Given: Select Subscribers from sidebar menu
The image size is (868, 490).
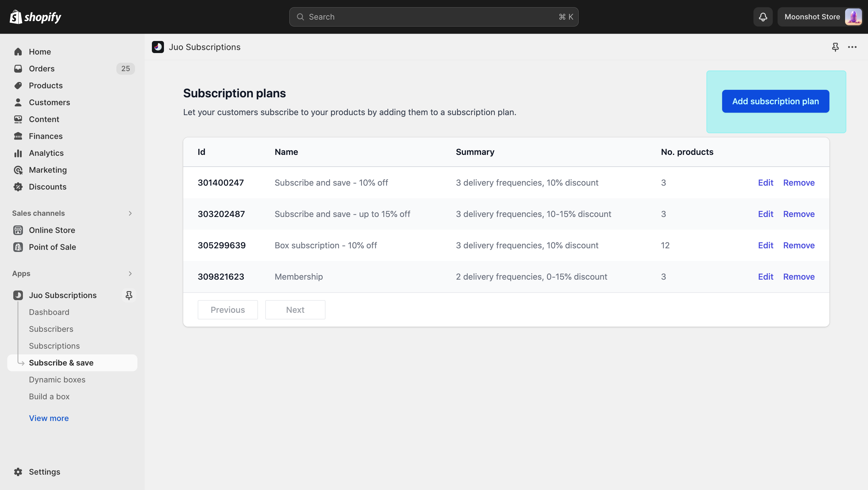Looking at the screenshot, I should tap(51, 328).
